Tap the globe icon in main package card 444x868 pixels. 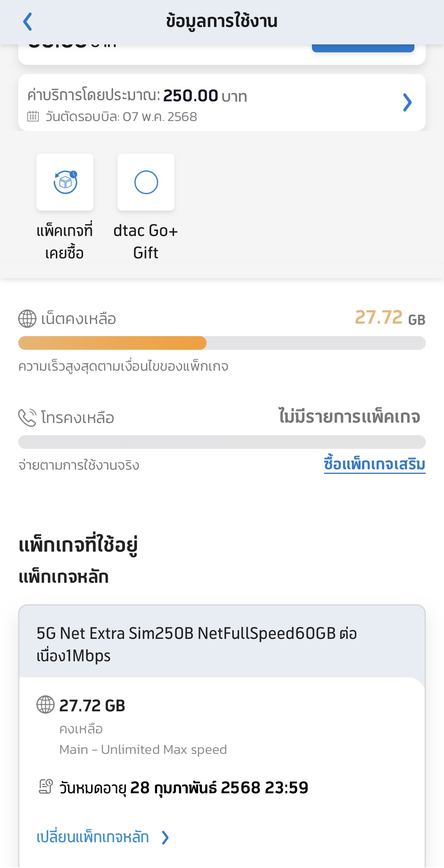click(46, 705)
